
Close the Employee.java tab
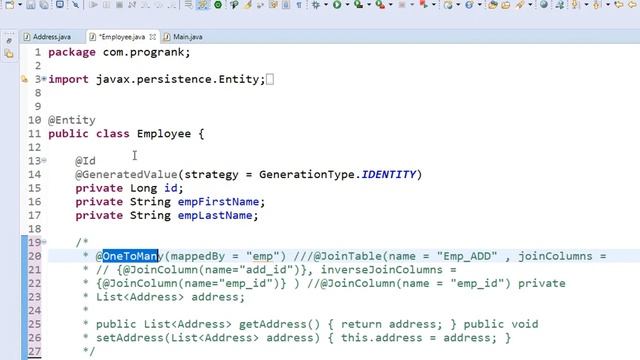coord(153,37)
